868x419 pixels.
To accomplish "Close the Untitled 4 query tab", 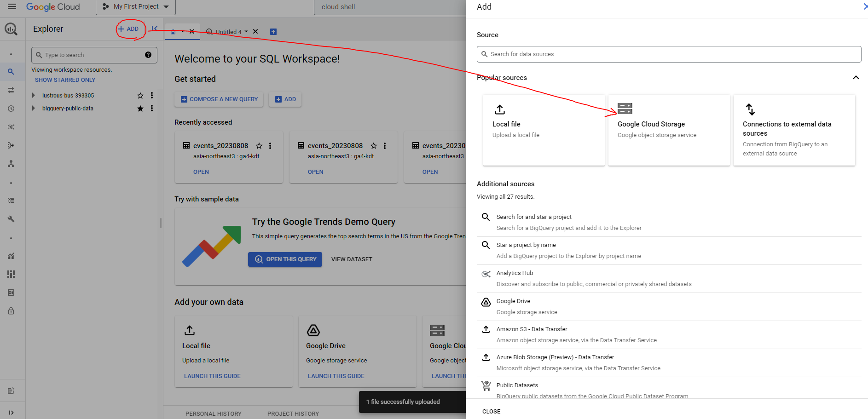I will pyautogui.click(x=255, y=32).
